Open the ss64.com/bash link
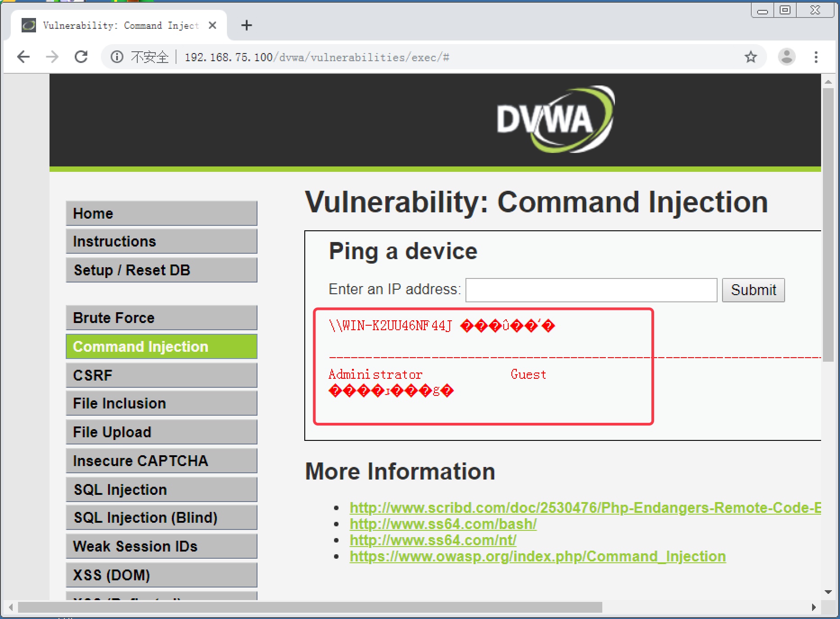Screen dimensions: 840x619 (443, 524)
